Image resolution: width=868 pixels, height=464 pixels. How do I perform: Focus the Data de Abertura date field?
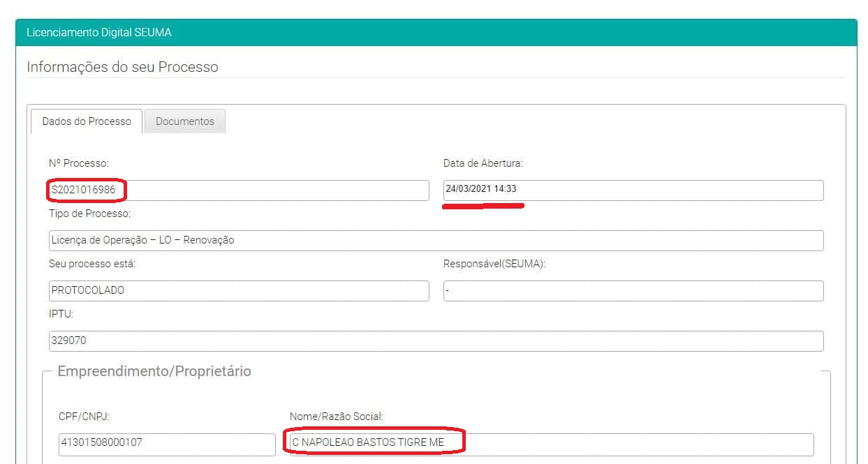pos(633,190)
